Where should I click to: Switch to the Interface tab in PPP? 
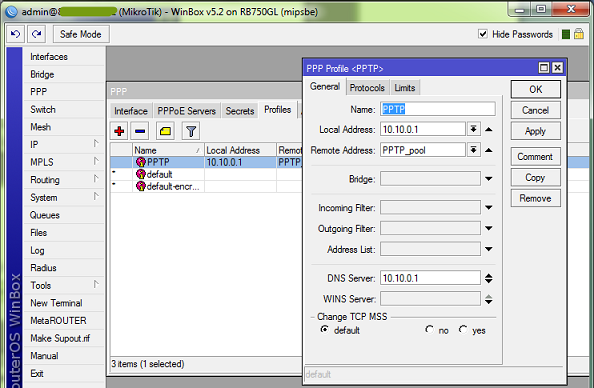point(131,111)
